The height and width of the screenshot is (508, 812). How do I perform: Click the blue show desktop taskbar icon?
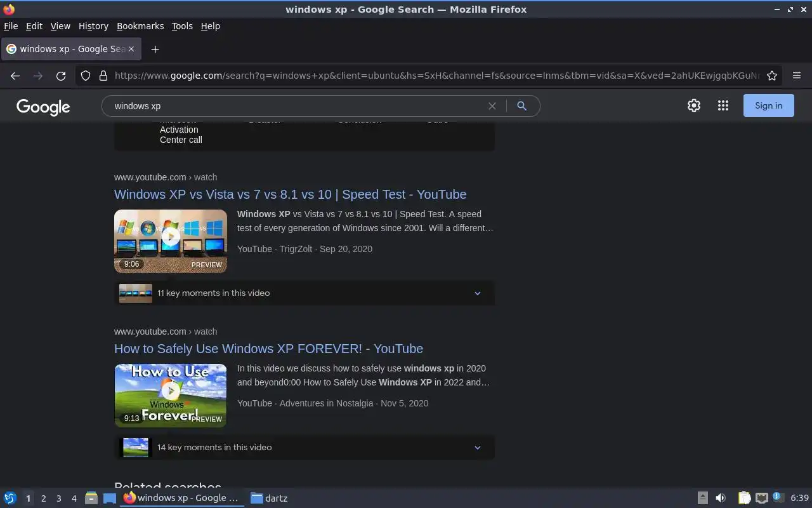110,498
